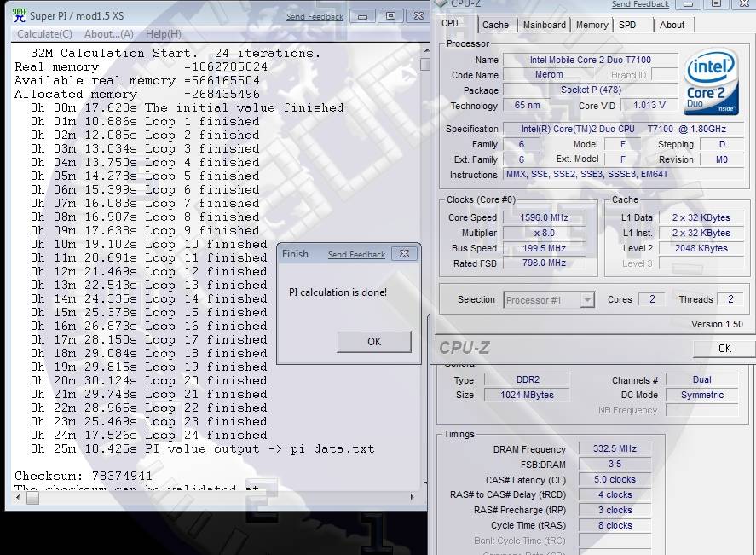Click Send Feedback link in Super PI title bar

click(315, 16)
